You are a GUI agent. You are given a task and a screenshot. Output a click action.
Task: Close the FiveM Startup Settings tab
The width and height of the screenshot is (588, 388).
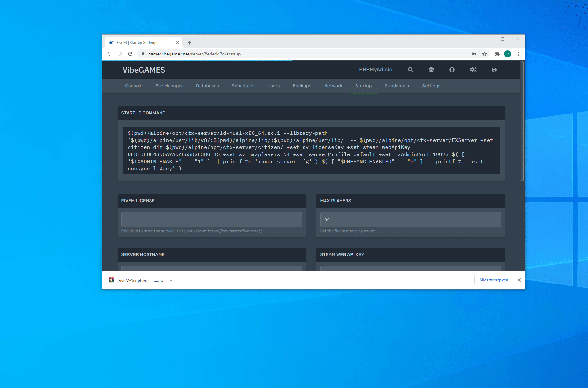coord(177,43)
